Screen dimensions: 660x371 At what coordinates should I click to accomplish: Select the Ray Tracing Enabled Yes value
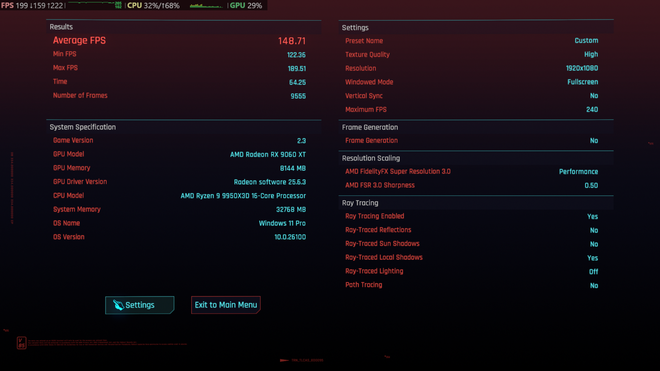pos(593,216)
